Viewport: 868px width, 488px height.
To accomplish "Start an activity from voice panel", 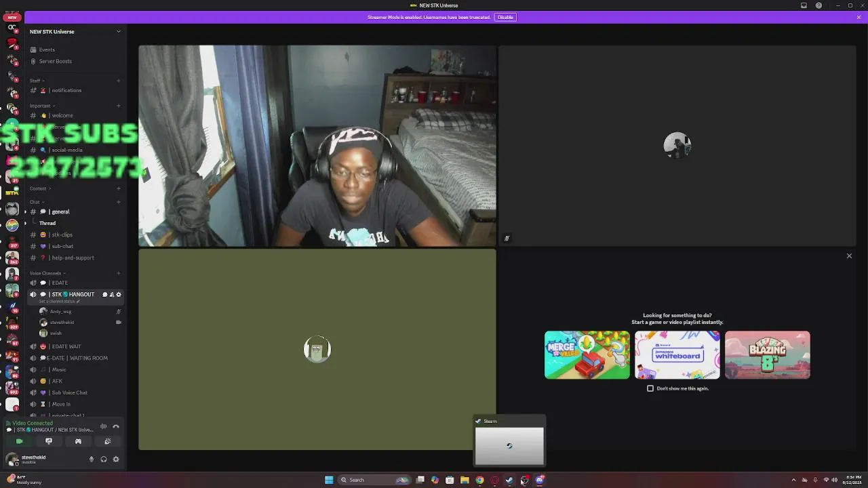I will 78,441.
